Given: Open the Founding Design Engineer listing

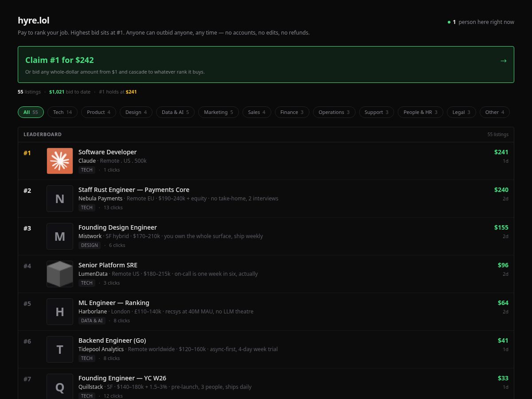Looking at the screenshot, I should [117, 227].
